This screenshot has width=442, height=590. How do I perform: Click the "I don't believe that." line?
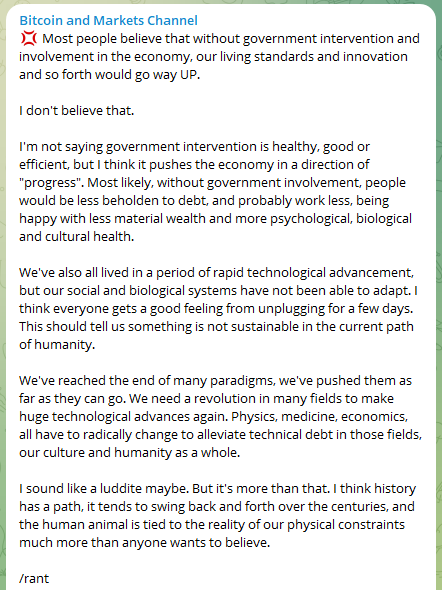76,110
